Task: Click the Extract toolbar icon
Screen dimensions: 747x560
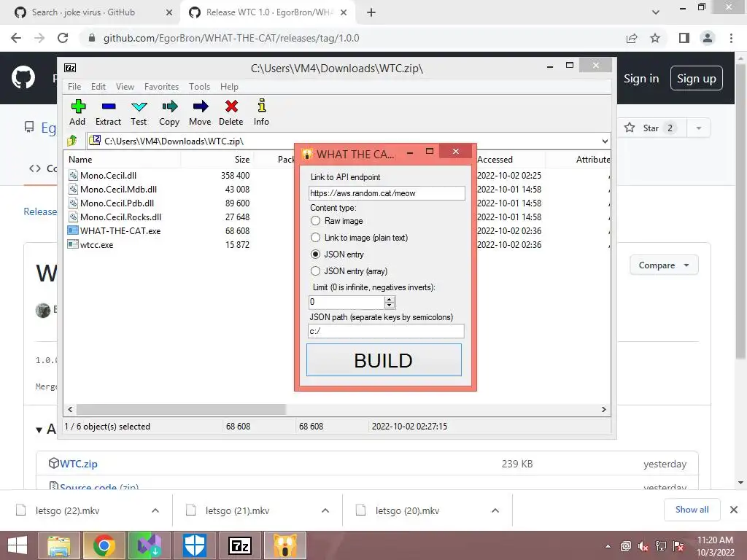Action: point(108,113)
